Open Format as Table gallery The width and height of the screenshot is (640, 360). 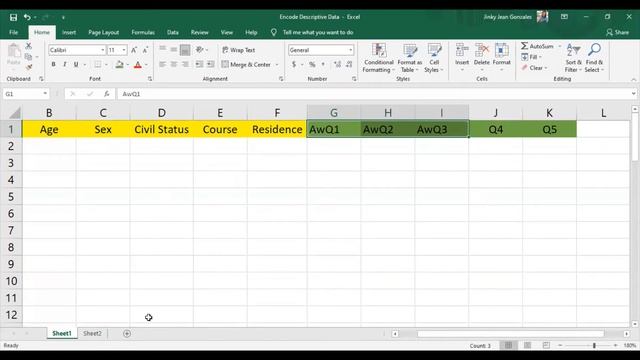coord(409,58)
